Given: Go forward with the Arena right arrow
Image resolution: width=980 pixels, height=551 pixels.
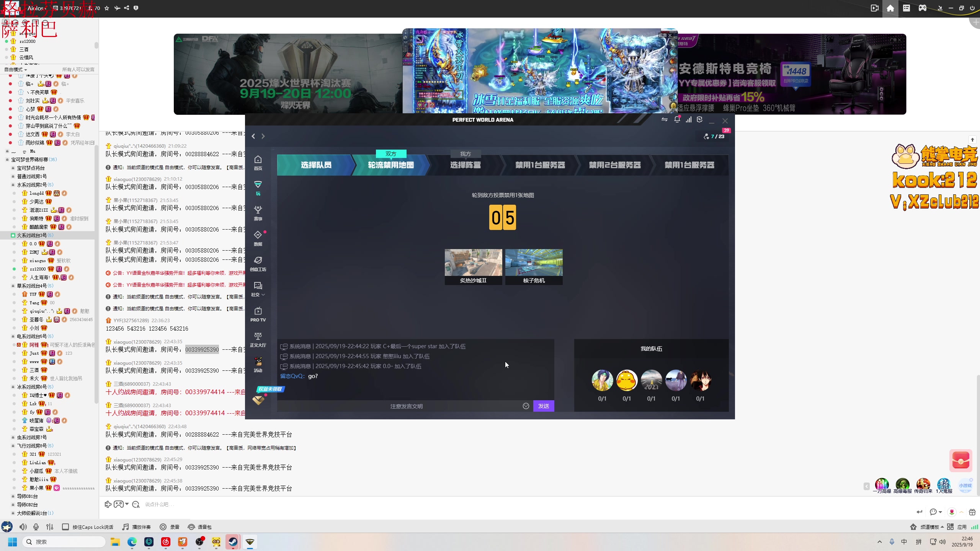Looking at the screenshot, I should pos(263,136).
